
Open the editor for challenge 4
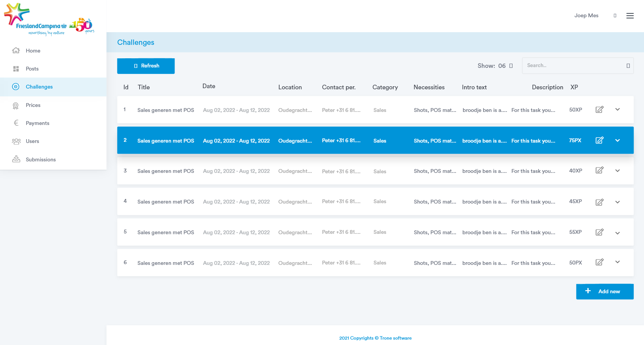(599, 202)
